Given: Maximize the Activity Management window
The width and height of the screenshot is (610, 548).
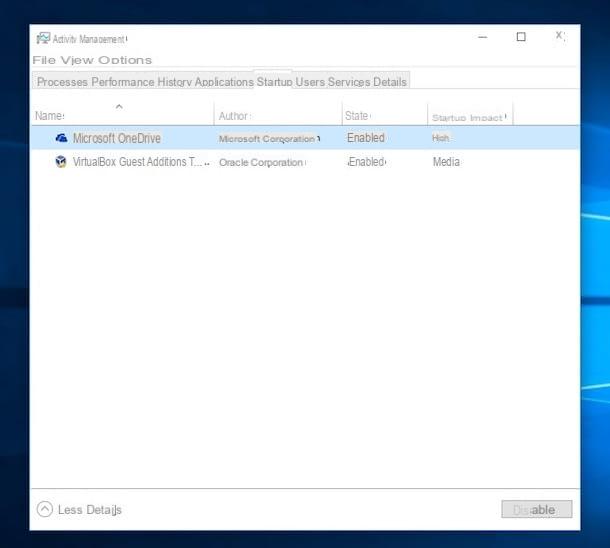Looking at the screenshot, I should pos(521,37).
